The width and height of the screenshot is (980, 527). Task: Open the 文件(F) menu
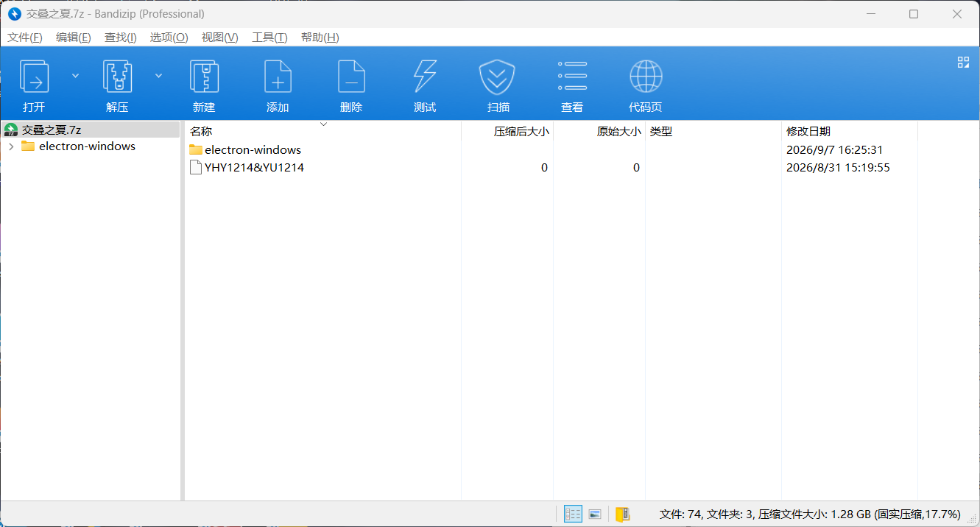(x=25, y=38)
